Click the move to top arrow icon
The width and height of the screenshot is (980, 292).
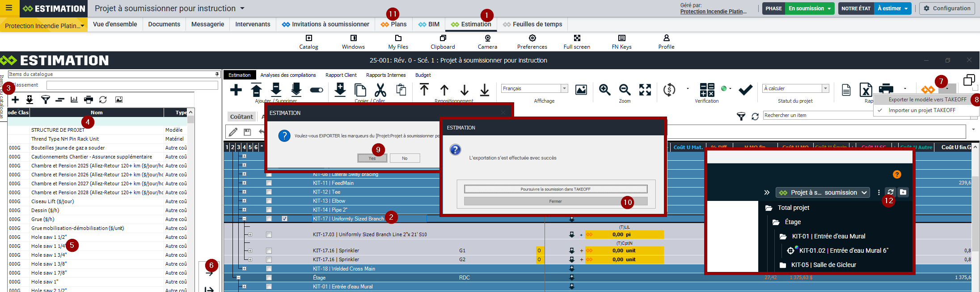pos(424,90)
